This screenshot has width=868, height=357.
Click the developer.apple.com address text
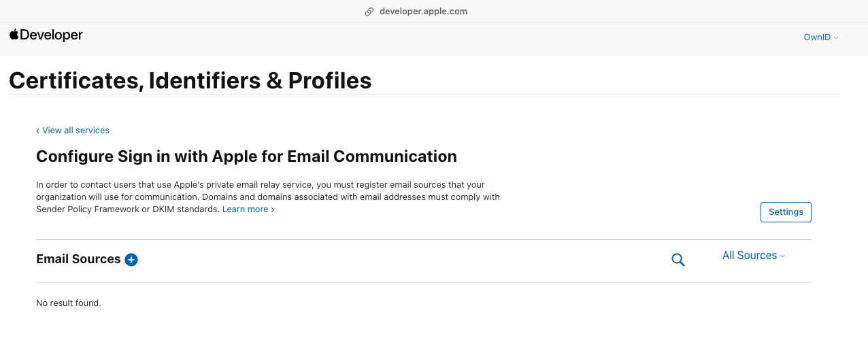[x=423, y=12]
